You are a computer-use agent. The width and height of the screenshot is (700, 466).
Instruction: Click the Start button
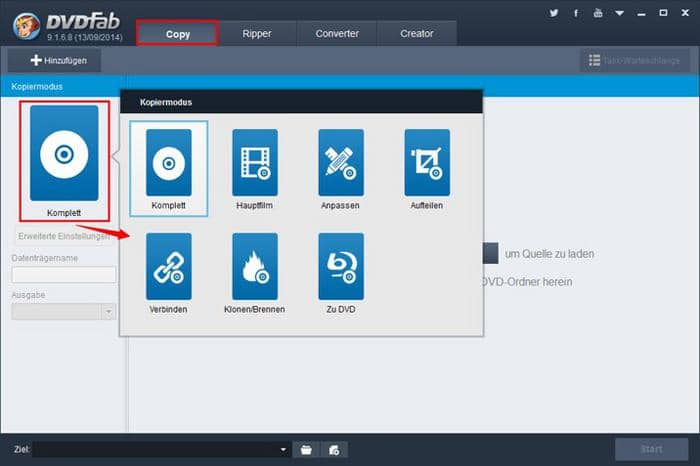tap(651, 449)
